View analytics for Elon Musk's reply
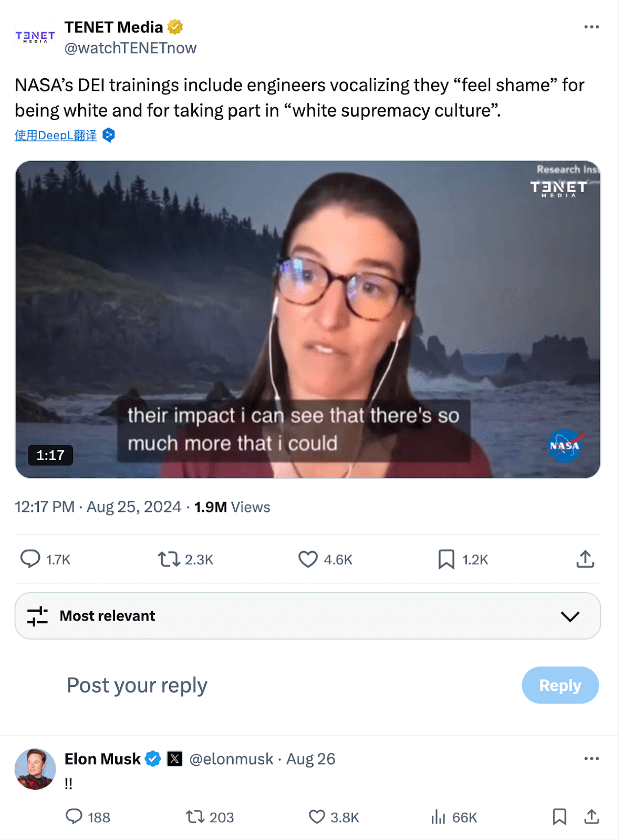The width and height of the screenshot is (624, 840). pos(438,817)
